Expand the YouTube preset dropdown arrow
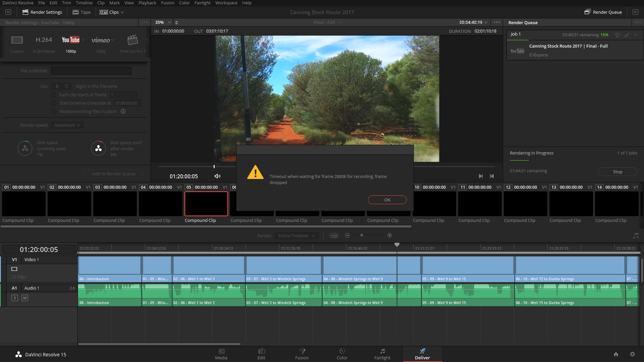The width and height of the screenshot is (644, 362). click(x=83, y=40)
